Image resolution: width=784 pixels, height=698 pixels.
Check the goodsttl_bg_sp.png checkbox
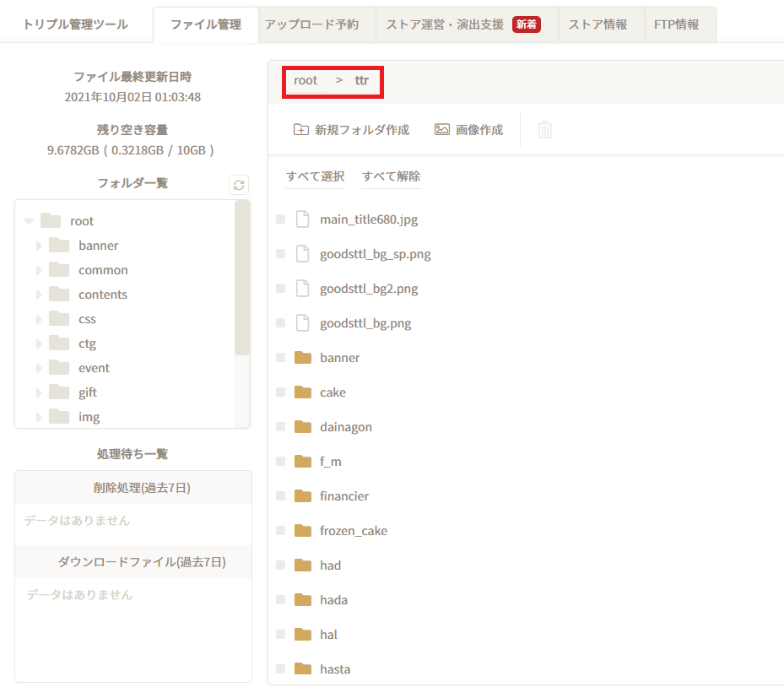280,253
